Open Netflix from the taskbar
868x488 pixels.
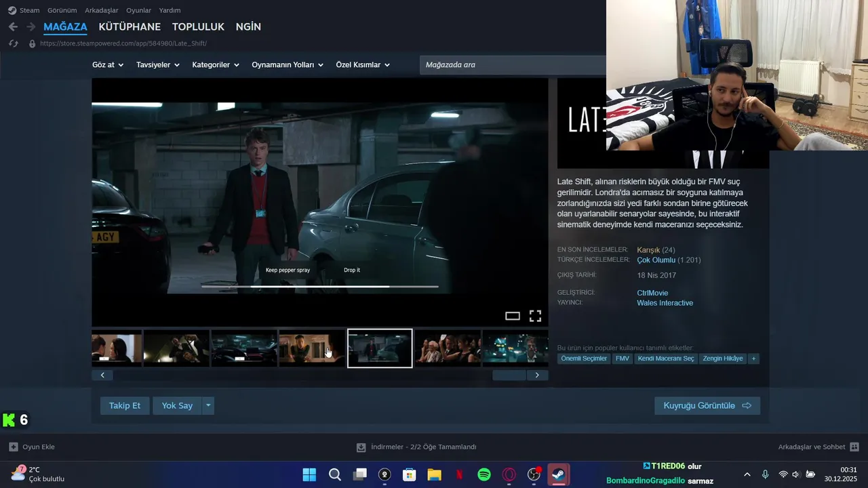click(459, 474)
